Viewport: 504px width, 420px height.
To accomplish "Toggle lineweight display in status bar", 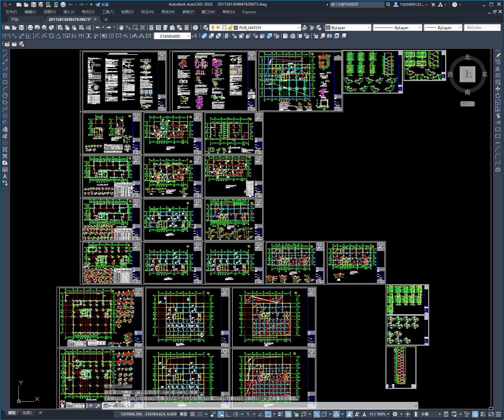I will [x=280, y=414].
